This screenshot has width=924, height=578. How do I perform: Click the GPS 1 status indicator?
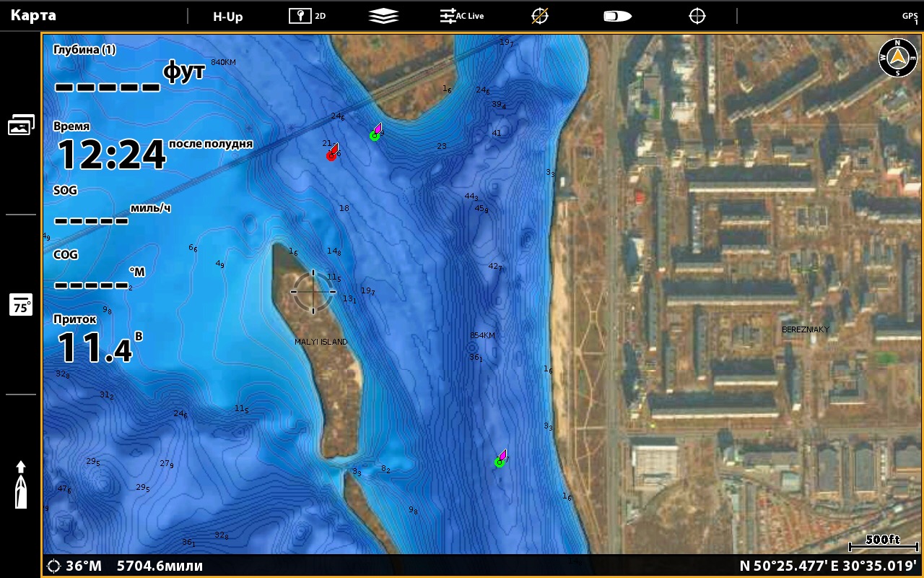click(910, 17)
